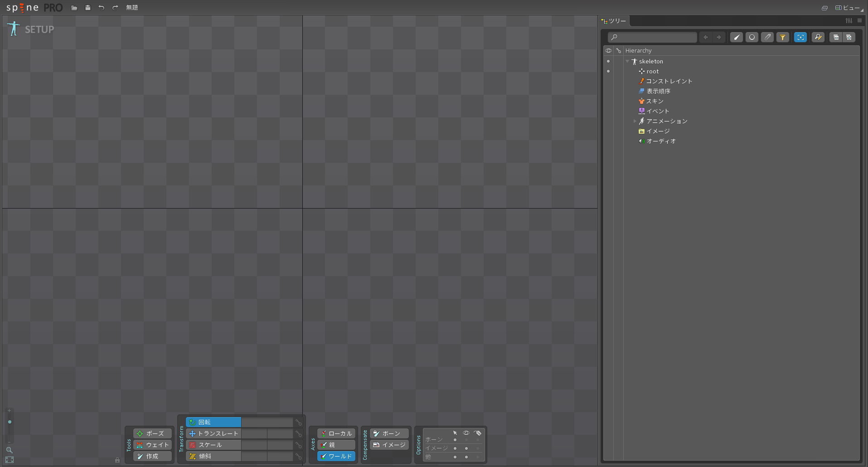Toggle visibility dot for root bone

click(x=608, y=71)
